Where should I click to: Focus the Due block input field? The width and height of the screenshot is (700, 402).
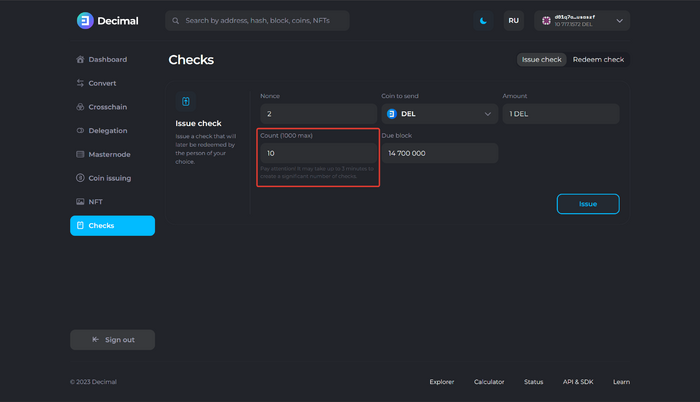[440, 153]
